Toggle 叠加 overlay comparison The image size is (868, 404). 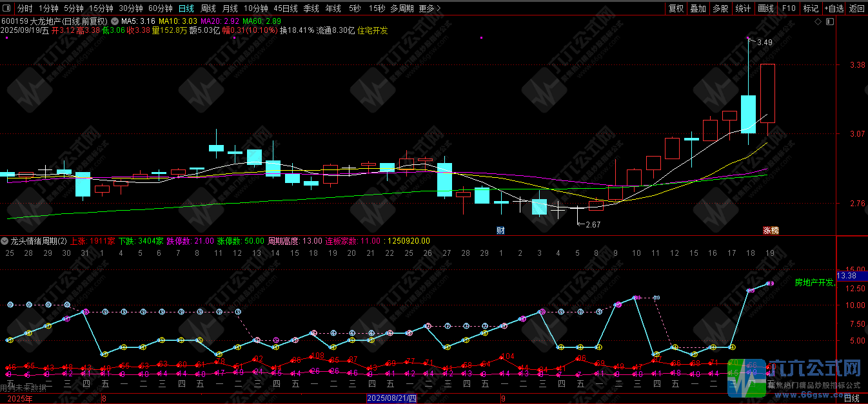698,8
